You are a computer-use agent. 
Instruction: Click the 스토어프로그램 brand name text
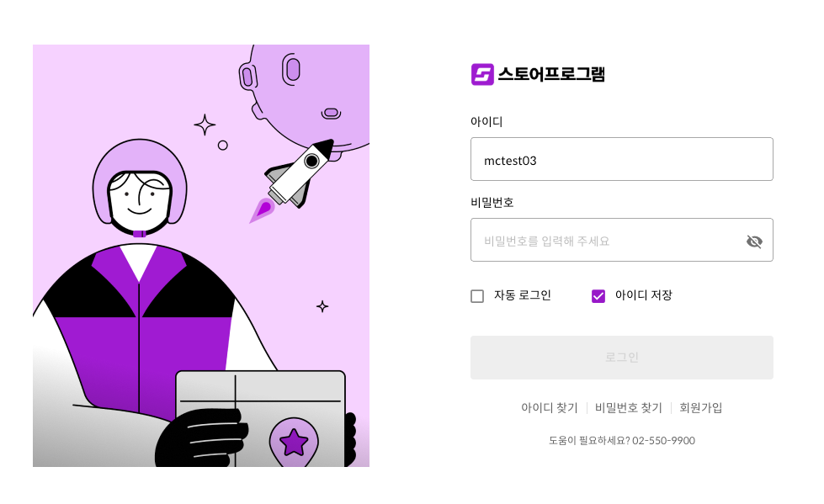pos(551,74)
